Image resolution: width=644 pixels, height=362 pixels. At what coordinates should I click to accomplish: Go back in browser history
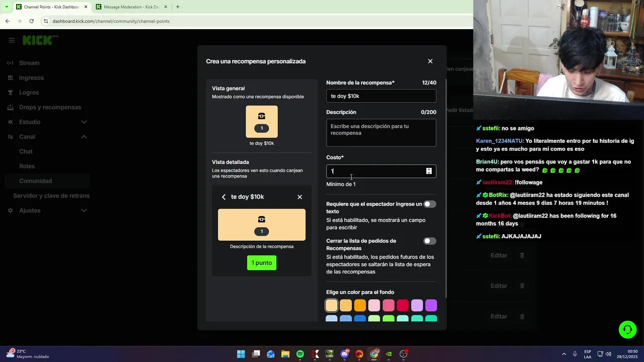pos(7,21)
